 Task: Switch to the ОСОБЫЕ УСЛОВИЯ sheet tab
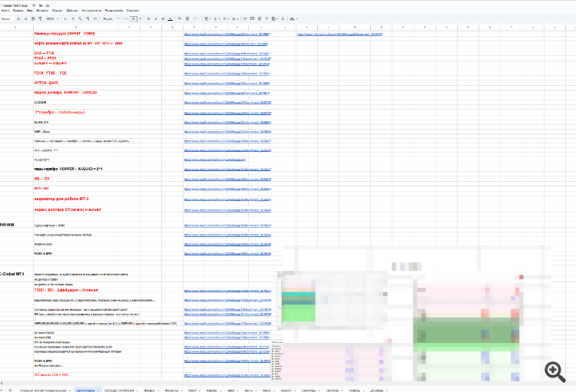[119, 390]
